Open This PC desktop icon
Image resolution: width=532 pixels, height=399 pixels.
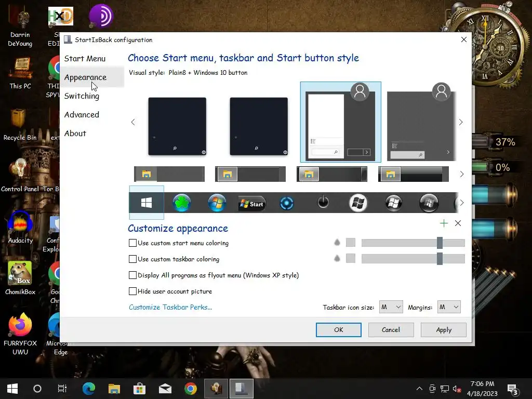tap(20, 73)
